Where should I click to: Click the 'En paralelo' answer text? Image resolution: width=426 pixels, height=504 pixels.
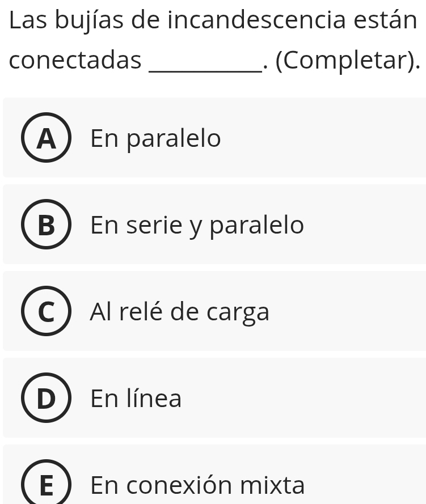click(155, 138)
